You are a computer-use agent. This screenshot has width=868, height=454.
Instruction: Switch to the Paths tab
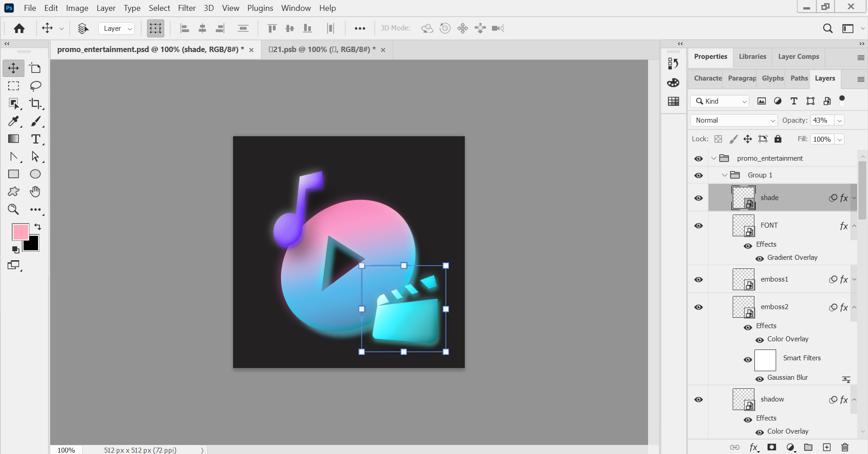(x=799, y=78)
